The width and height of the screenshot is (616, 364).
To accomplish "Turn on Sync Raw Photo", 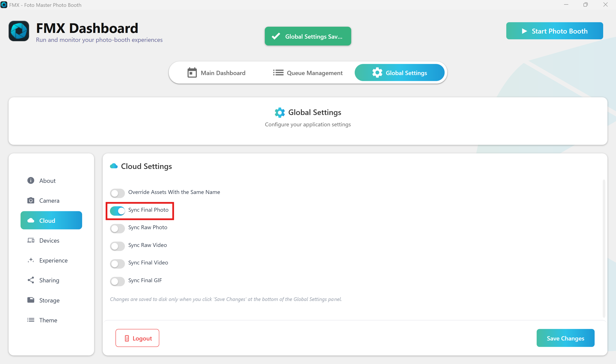I will click(x=117, y=228).
